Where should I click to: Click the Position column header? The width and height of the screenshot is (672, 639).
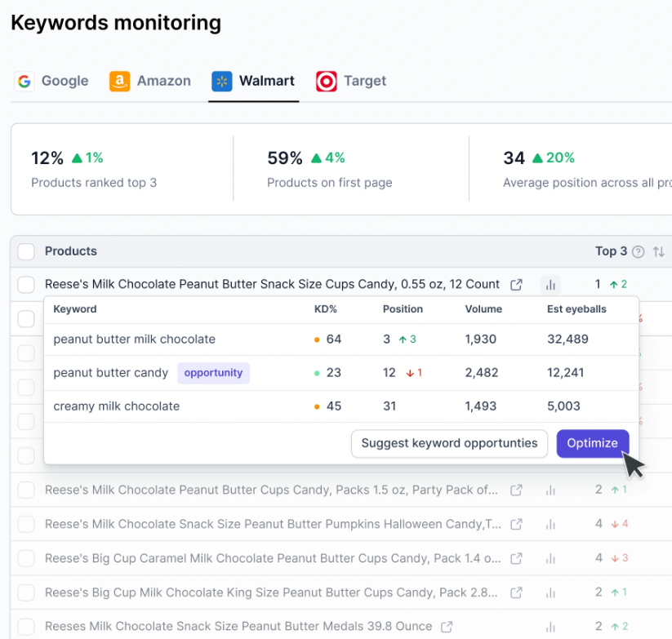pos(403,309)
